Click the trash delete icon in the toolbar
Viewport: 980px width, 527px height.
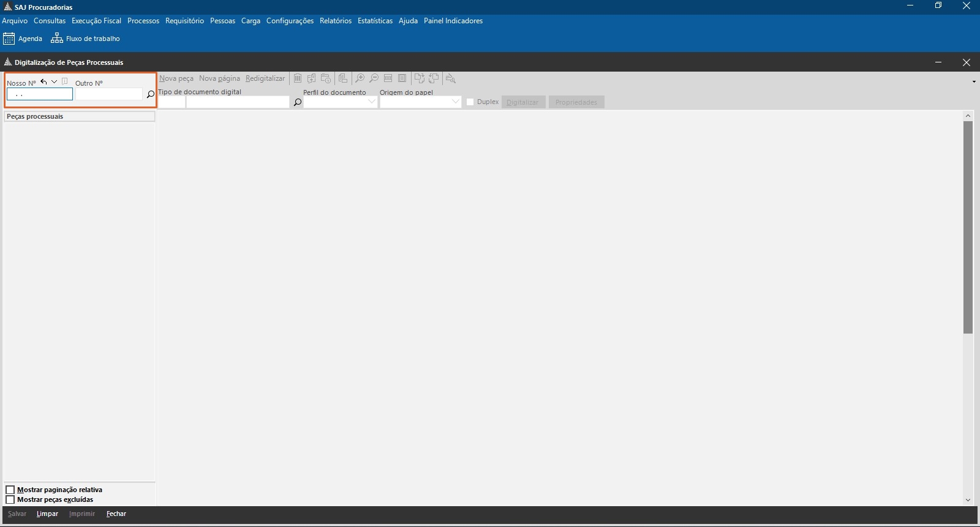(297, 78)
